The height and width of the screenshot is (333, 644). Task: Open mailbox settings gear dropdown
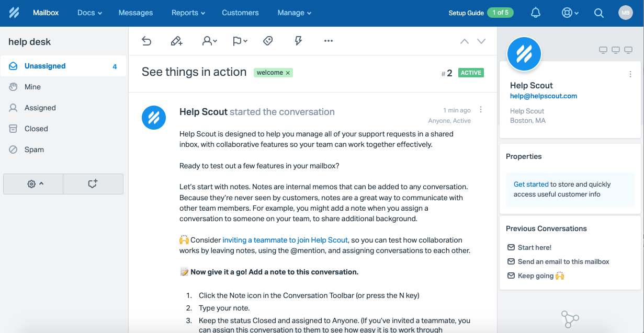[x=33, y=184]
